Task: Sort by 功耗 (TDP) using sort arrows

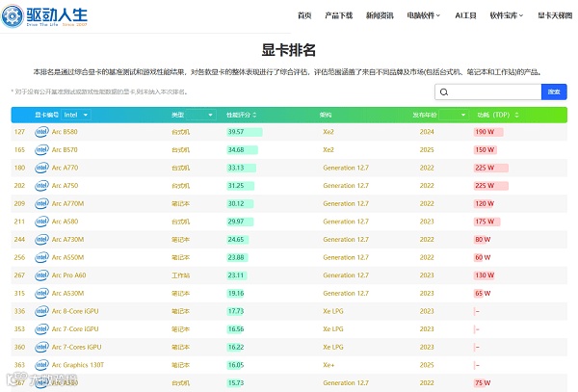Action: pos(516,115)
